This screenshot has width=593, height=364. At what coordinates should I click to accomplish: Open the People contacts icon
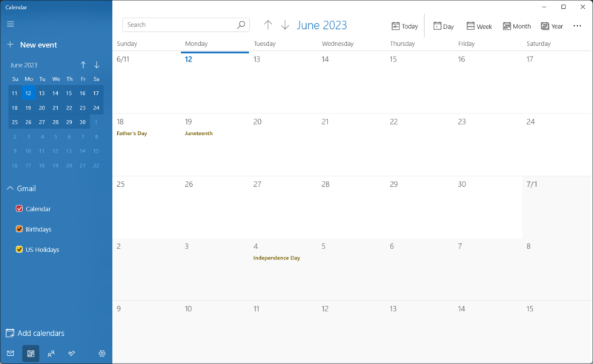51,354
